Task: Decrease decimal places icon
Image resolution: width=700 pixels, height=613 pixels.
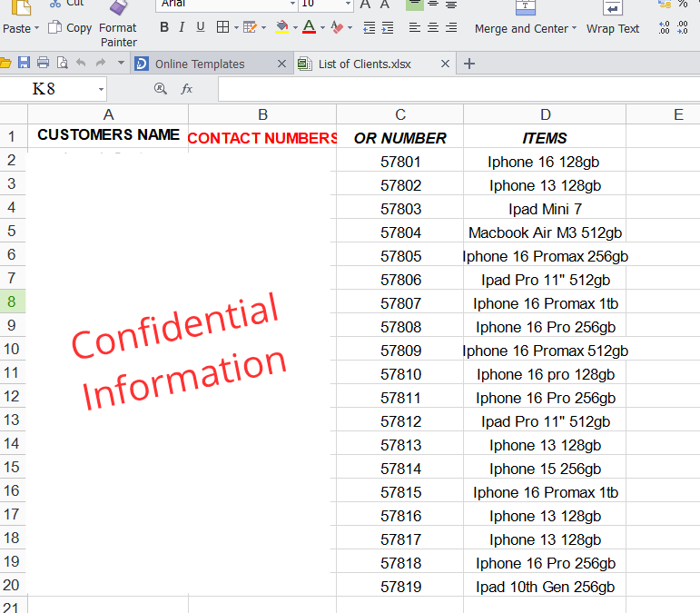Action: [683, 27]
